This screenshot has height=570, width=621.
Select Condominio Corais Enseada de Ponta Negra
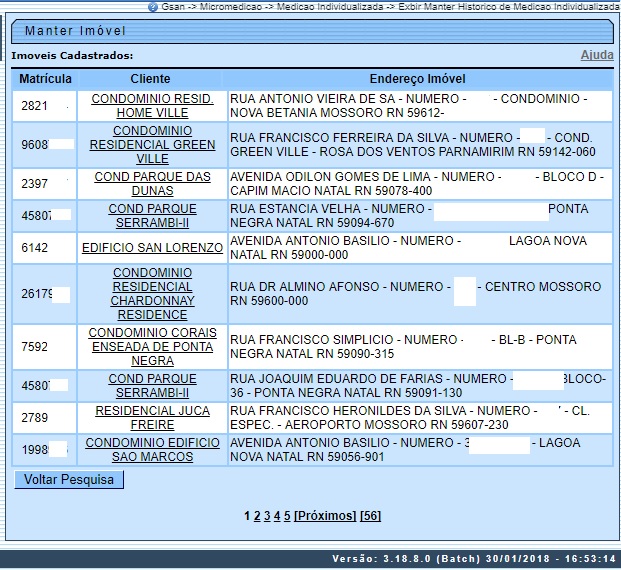(150, 347)
